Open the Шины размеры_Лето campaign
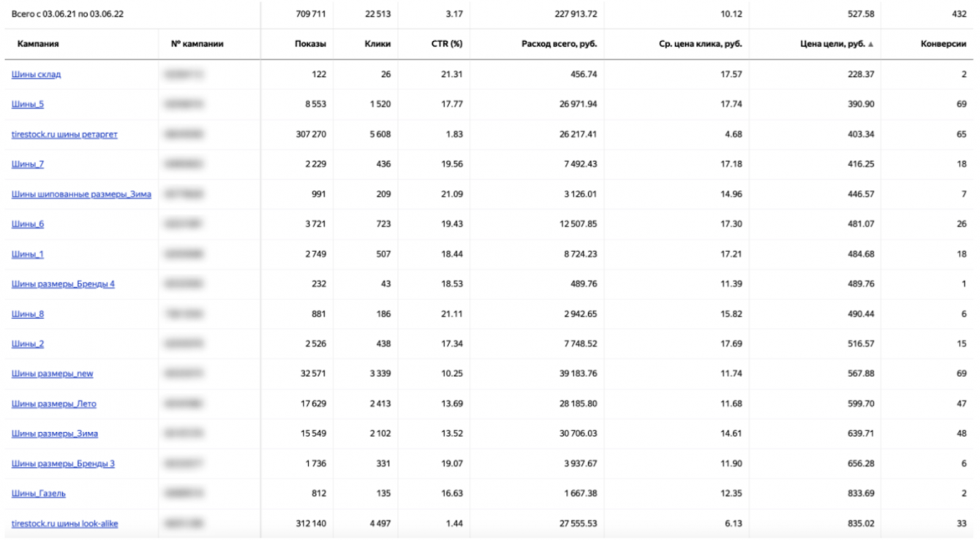This screenshot has width=980, height=540. (x=53, y=404)
